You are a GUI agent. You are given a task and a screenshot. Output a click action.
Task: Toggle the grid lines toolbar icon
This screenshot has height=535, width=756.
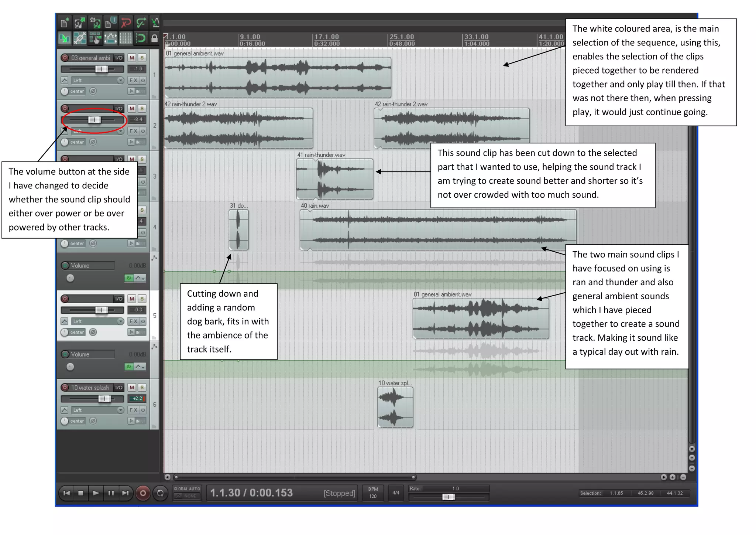[126, 38]
